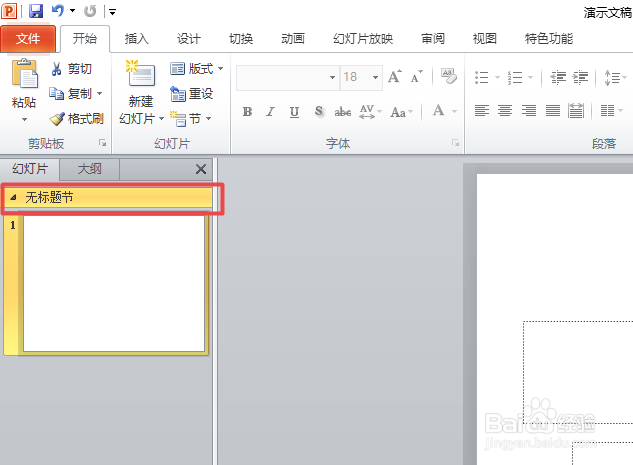Click the Undo arrow icon
This screenshot has height=465, width=633.
[58, 10]
